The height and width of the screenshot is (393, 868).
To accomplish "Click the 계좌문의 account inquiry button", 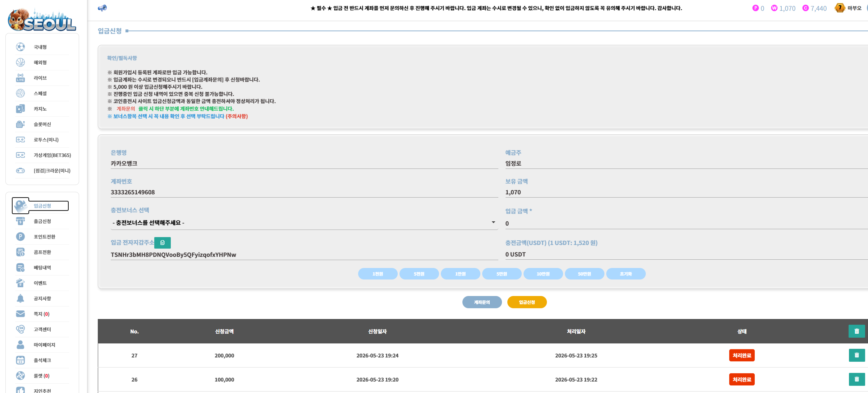I will click(x=482, y=302).
